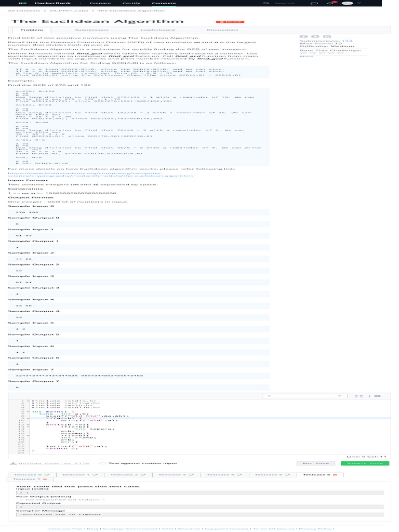The width and height of the screenshot is (399, 532).
Task: Switch to the Submissions tab
Action: pyautogui.click(x=91, y=30)
